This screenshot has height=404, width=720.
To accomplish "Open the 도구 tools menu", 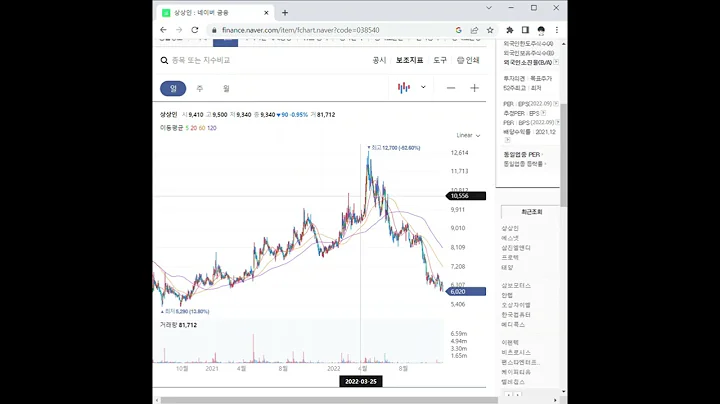I will [x=440, y=60].
